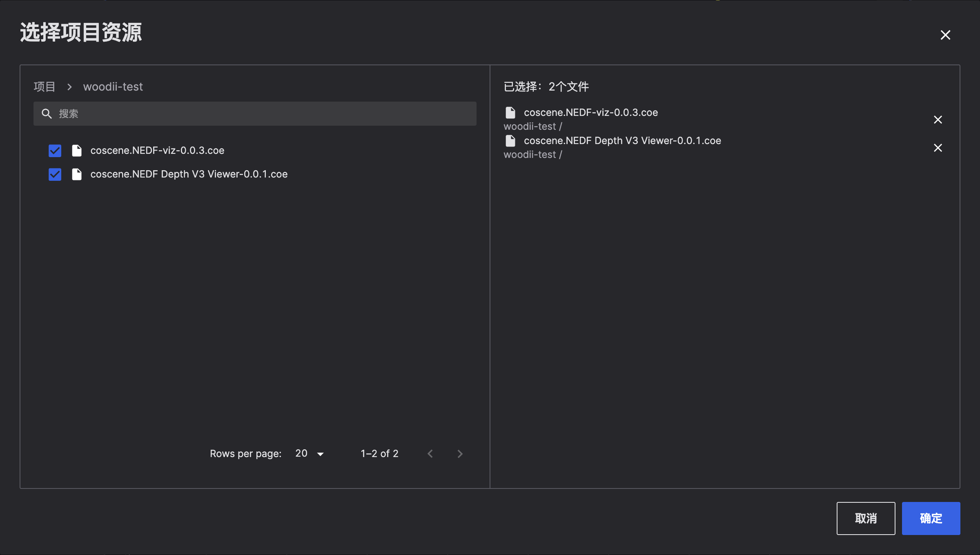Image resolution: width=980 pixels, height=555 pixels.
Task: Select coscene.NEDF Depth V3 Viewer-0.0.1.coe row
Action: 189,174
